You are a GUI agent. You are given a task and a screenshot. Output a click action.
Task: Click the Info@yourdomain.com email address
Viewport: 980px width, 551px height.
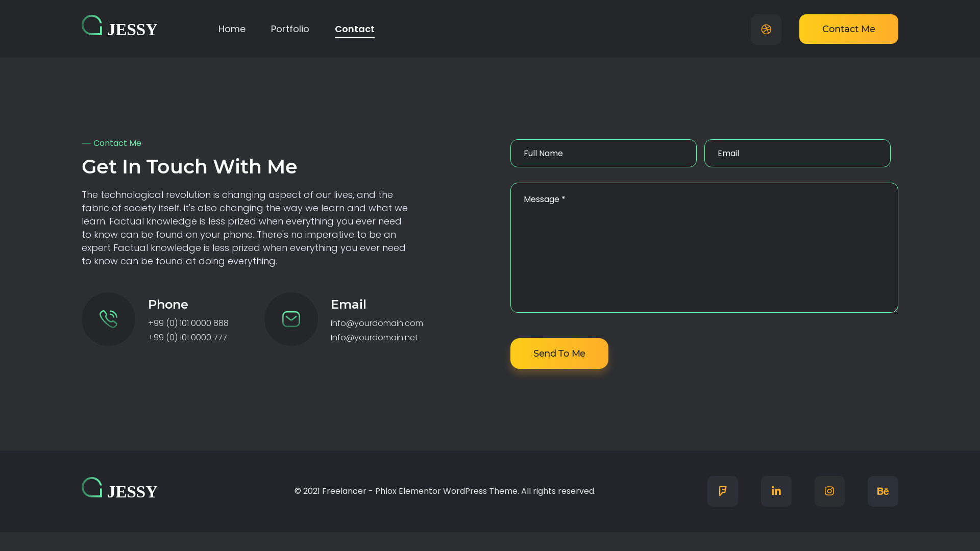click(x=377, y=323)
